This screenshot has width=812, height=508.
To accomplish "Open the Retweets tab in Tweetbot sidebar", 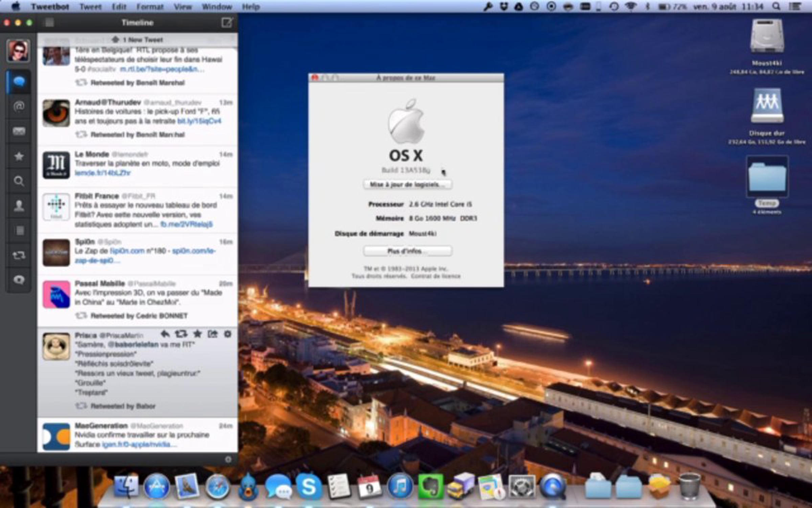I will coord(19,255).
